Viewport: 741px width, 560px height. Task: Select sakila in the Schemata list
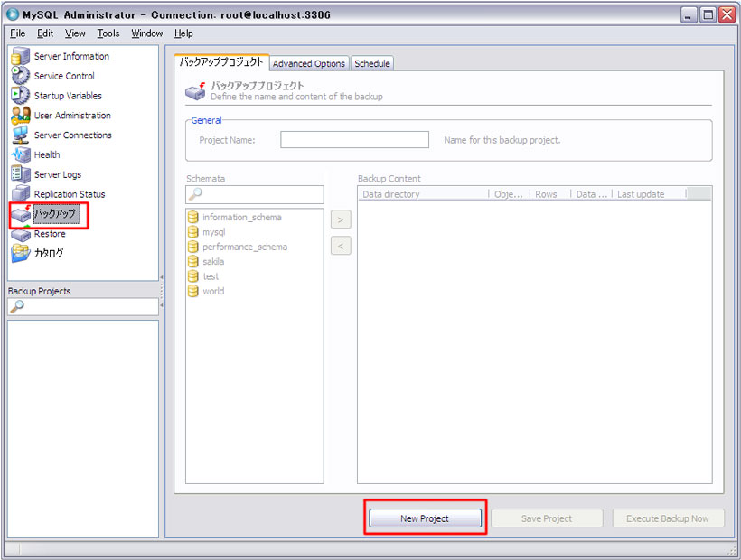tap(213, 262)
